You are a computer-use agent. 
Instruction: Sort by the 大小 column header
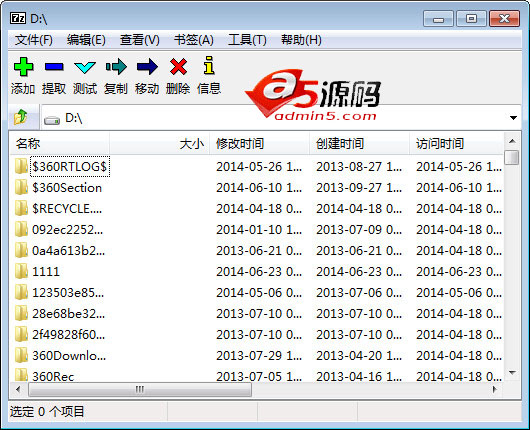click(x=159, y=144)
